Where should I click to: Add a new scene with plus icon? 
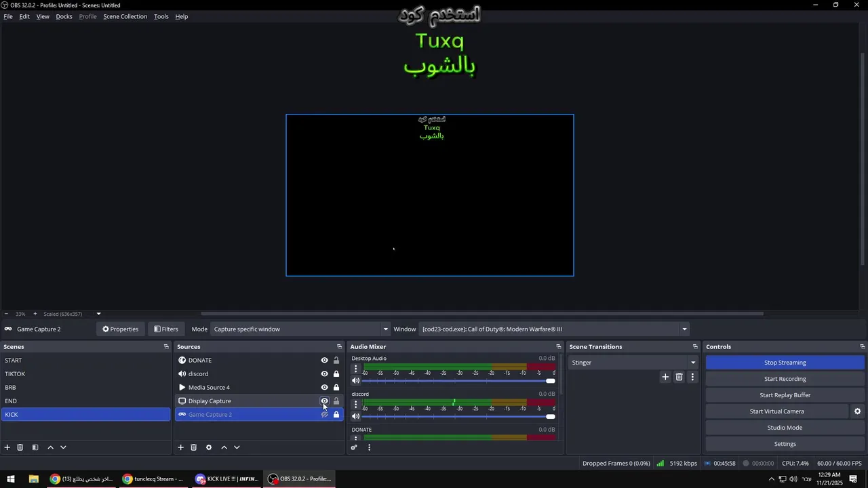pyautogui.click(x=7, y=447)
